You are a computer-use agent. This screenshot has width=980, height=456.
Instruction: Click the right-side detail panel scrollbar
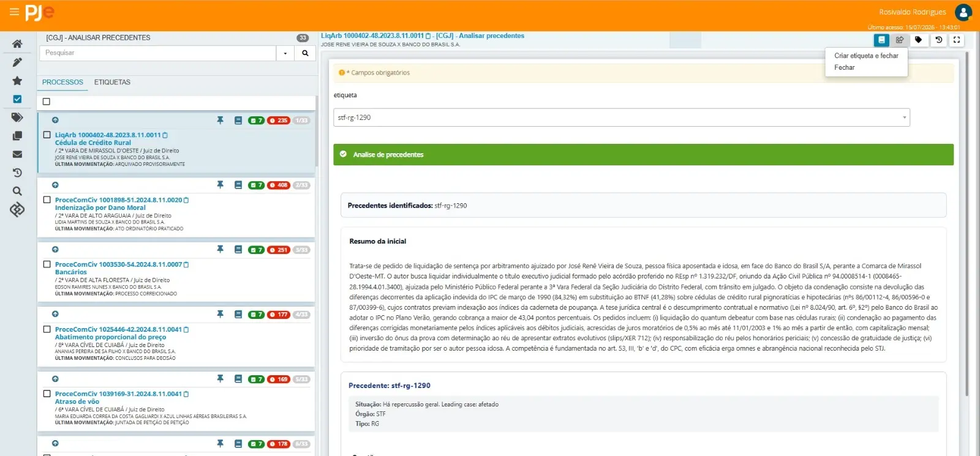pos(967,223)
